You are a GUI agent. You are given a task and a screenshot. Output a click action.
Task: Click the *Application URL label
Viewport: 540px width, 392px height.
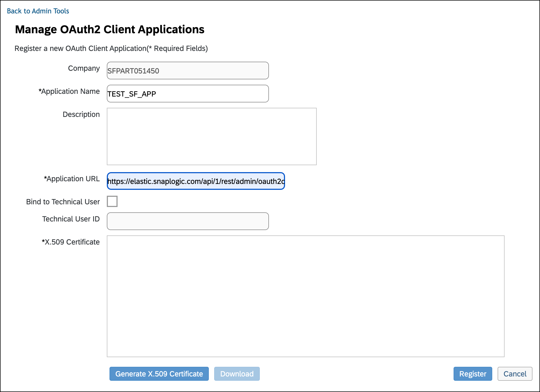(72, 179)
